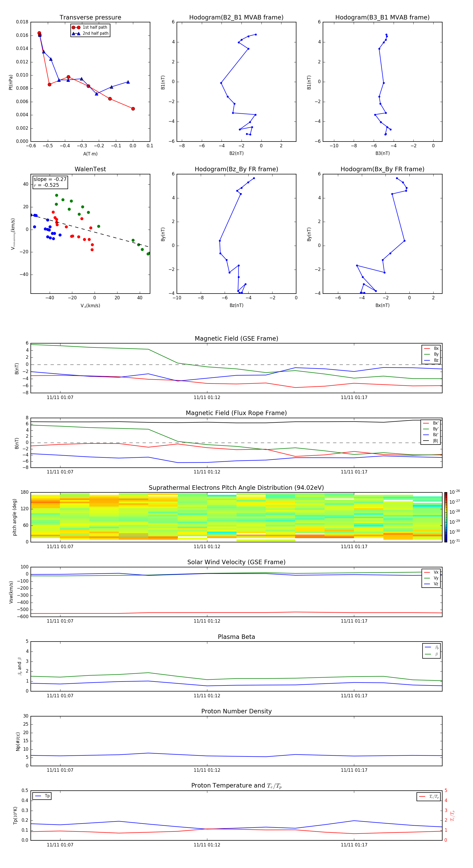The width and height of the screenshot is (473, 868).
Task: Select the "Bz'" legend entry in Flux Rope panel
Action: click(431, 435)
